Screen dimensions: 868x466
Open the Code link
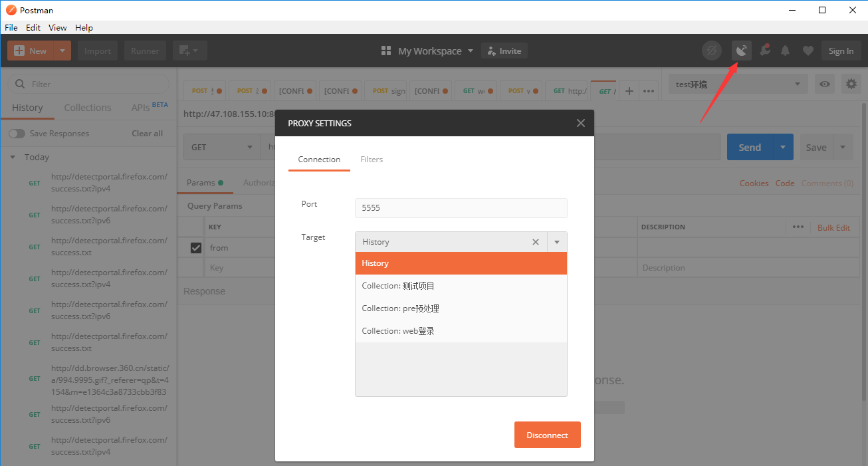tap(785, 183)
